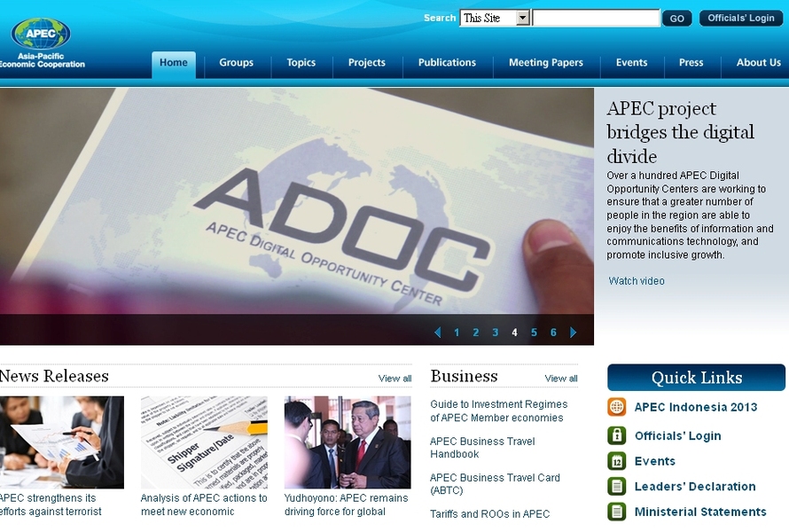Jump to slide 6 in carousel
Screen dimensions: 789x532
(x=553, y=332)
